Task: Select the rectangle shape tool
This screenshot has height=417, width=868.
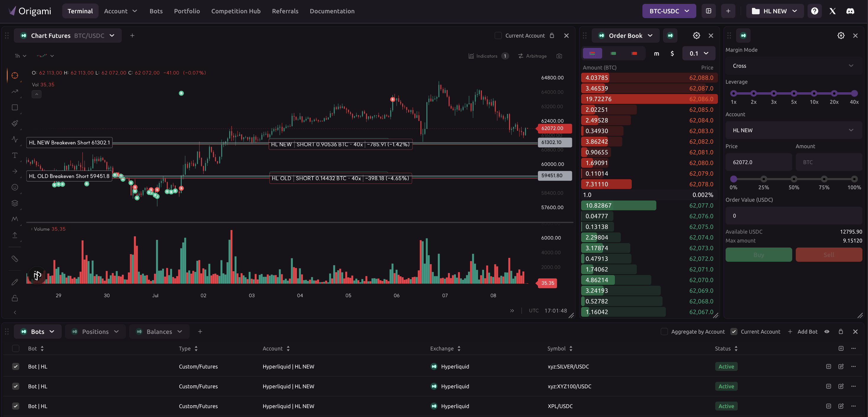Action: (15, 107)
